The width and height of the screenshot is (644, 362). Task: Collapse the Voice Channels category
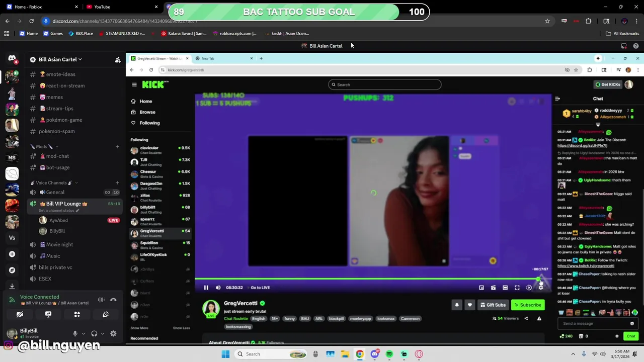(x=54, y=183)
